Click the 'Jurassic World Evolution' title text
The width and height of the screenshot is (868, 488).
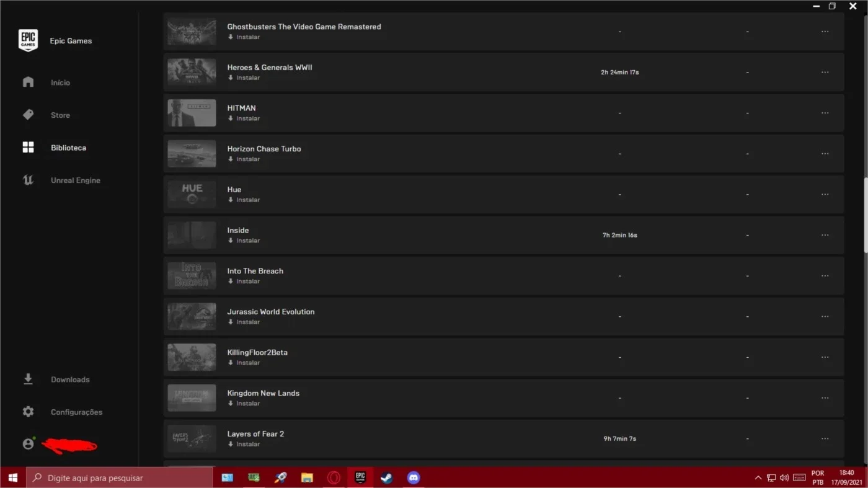tap(271, 312)
